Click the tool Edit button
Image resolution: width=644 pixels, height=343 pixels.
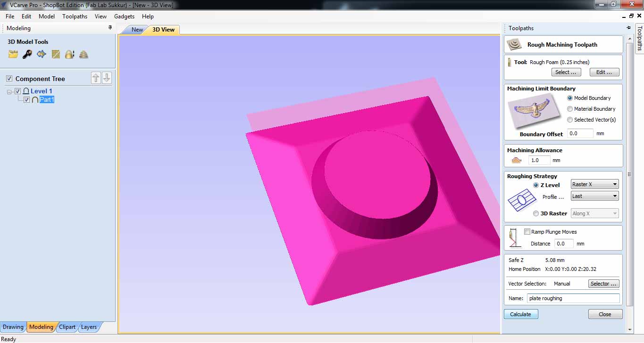[x=604, y=72]
